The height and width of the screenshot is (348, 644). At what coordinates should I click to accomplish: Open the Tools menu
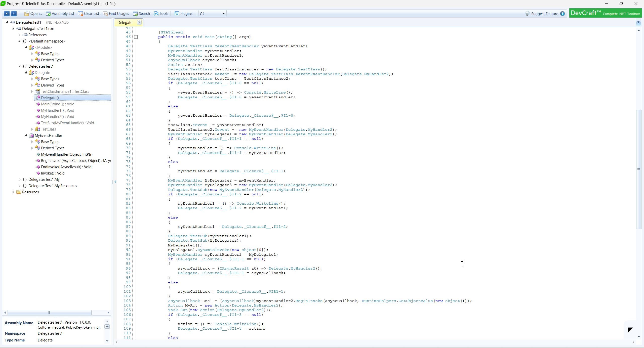pyautogui.click(x=161, y=14)
